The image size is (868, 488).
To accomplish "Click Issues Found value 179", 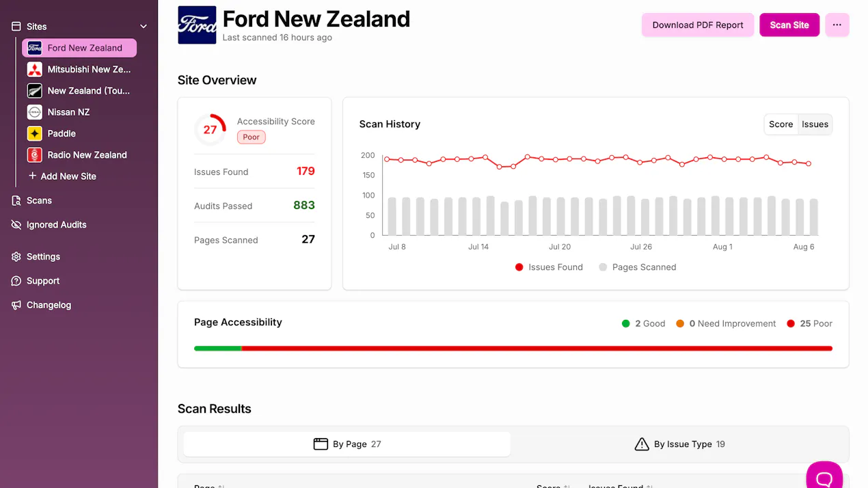I will tap(306, 172).
